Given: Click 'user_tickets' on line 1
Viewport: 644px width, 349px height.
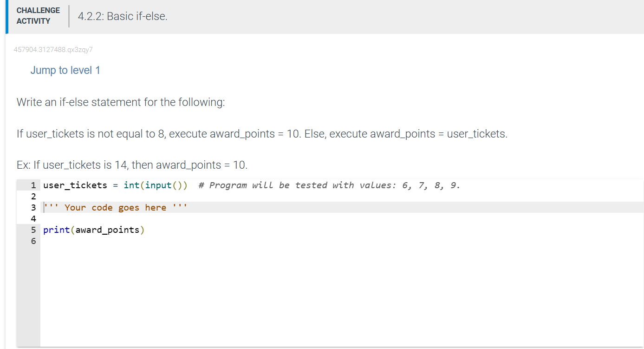Looking at the screenshot, I should (x=75, y=185).
